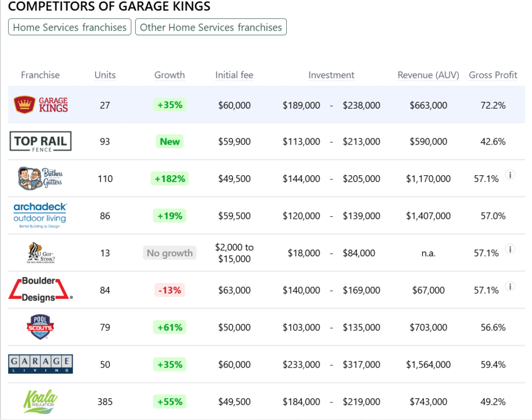Click the Growth column header
The height and width of the screenshot is (420, 532).
pos(170,75)
